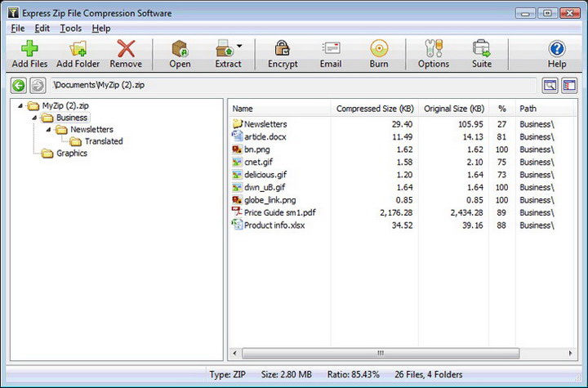Remove selected item with red X icon
Viewport: 588px width, 388px height.
(126, 48)
